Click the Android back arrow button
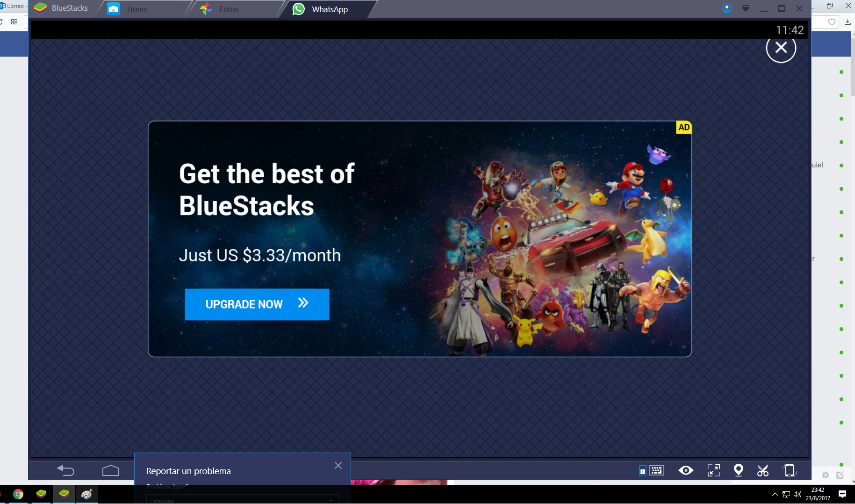Image resolution: width=855 pixels, height=504 pixels. point(65,470)
